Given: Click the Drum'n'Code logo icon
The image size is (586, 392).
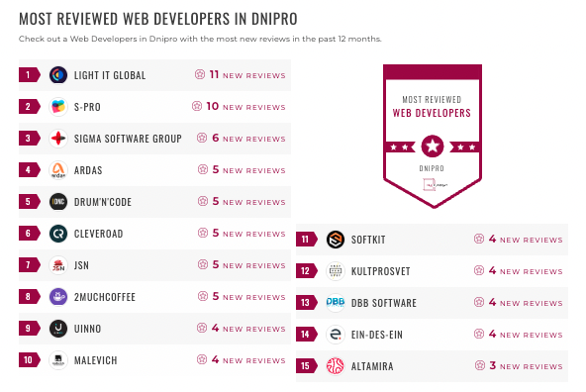Looking at the screenshot, I should tap(58, 202).
